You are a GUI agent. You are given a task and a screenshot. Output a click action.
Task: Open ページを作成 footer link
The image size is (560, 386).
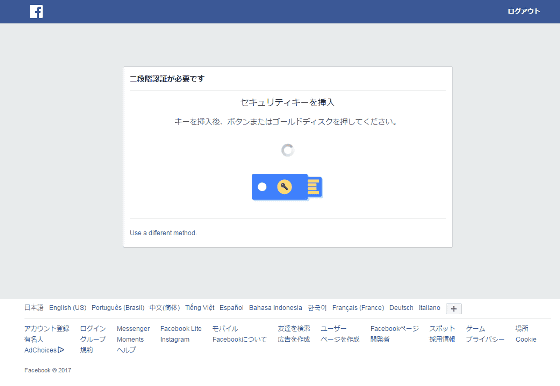340,339
